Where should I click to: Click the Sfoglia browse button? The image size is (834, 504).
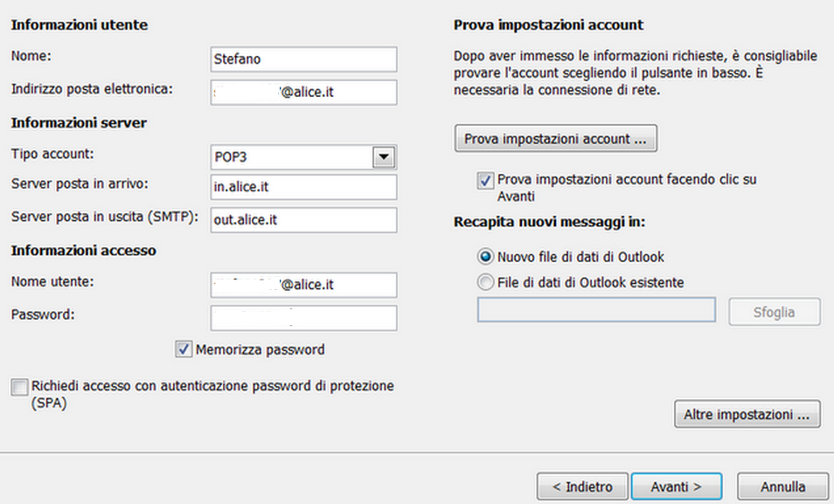click(x=775, y=312)
